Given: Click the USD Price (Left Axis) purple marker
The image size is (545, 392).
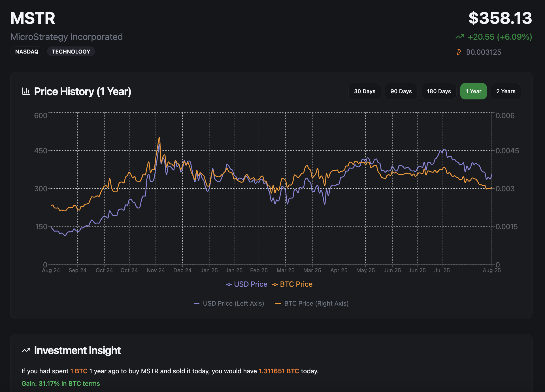Looking at the screenshot, I should click(x=197, y=303).
